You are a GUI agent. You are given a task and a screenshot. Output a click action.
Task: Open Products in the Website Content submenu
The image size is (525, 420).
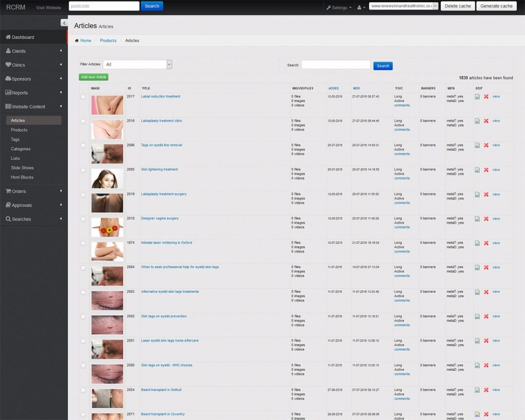click(19, 130)
